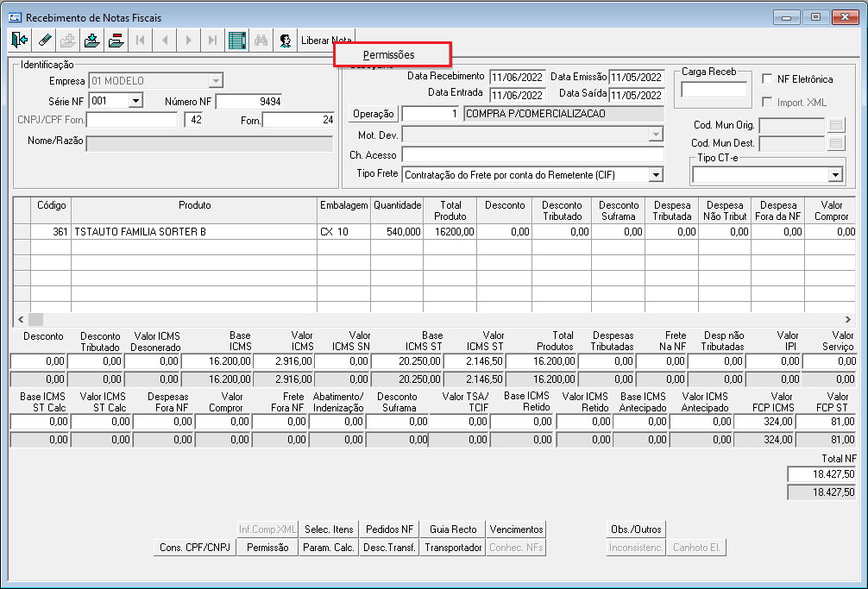868x589 pixels.
Task: Enable the NF Eletrônica checkbox
Action: [768, 79]
